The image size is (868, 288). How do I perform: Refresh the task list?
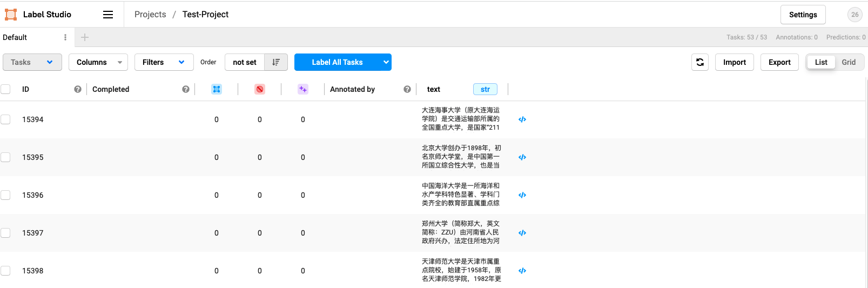pos(700,62)
